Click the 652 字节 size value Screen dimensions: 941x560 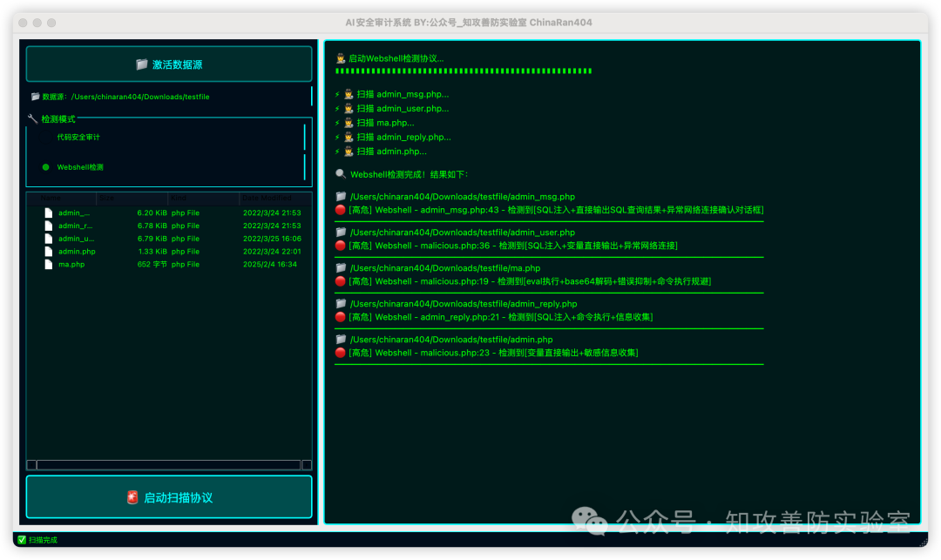point(152,265)
